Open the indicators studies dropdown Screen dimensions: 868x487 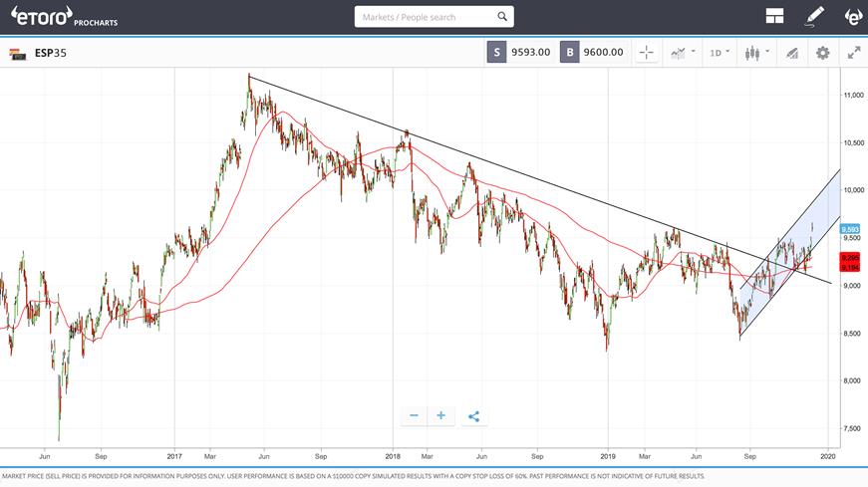[x=682, y=52]
